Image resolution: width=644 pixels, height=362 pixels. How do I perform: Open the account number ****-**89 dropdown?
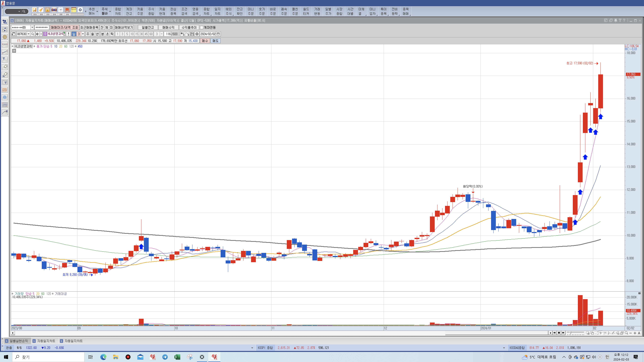(32, 28)
